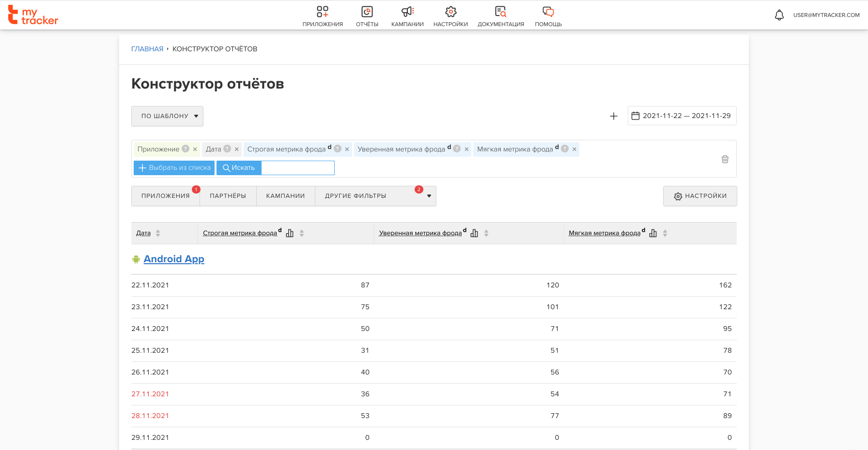Sort table by Дата column
The width and height of the screenshot is (868, 450).
click(158, 233)
